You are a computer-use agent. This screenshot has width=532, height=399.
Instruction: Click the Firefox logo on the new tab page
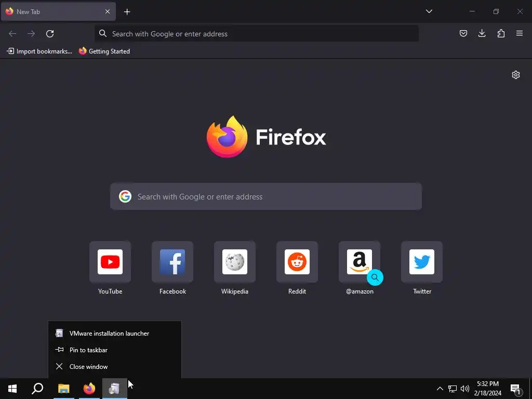click(227, 137)
